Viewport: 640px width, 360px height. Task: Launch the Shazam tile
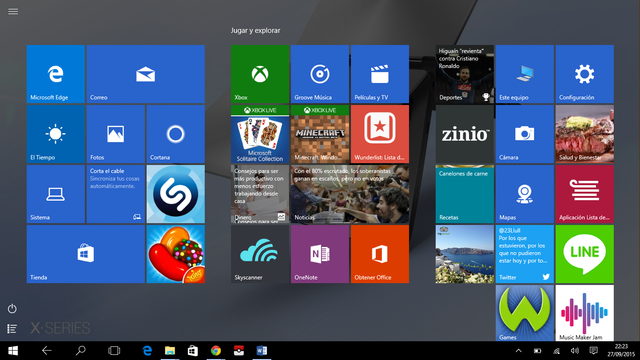(x=176, y=194)
